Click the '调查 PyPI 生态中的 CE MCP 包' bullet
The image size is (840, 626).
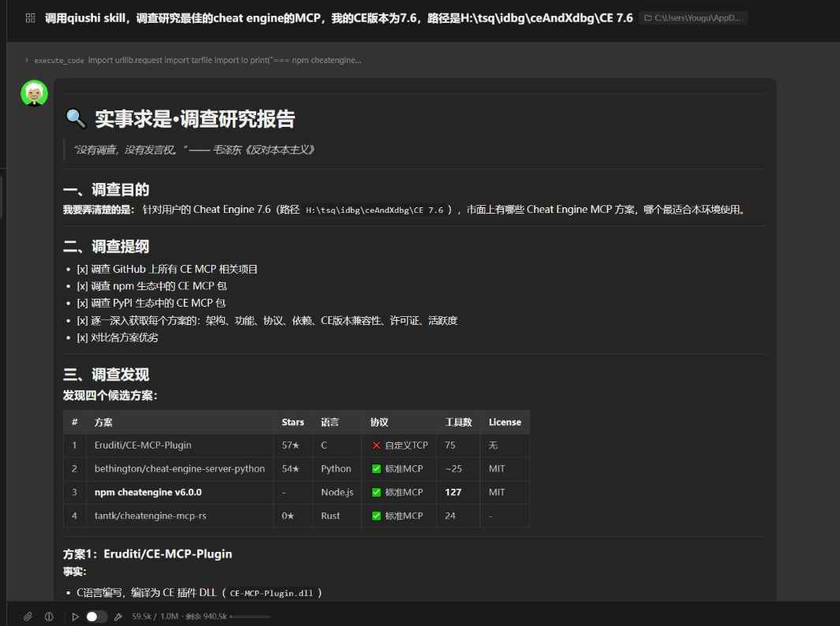click(151, 303)
